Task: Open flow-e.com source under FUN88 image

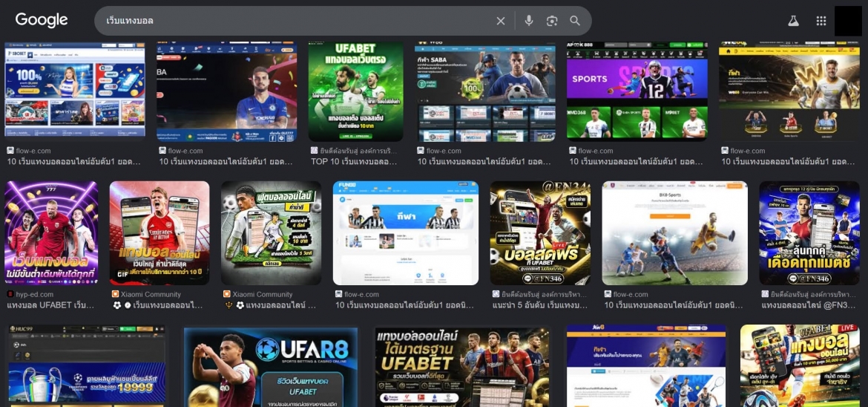Action: pos(361,294)
